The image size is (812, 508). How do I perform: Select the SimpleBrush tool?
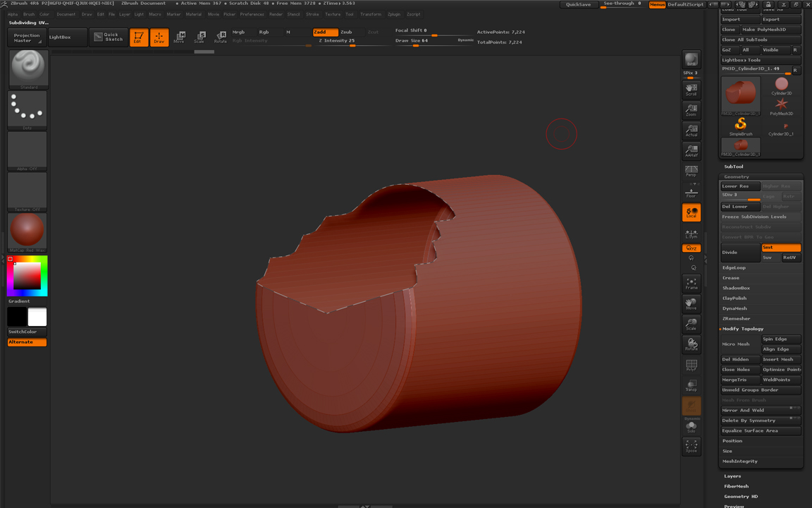pos(741,126)
